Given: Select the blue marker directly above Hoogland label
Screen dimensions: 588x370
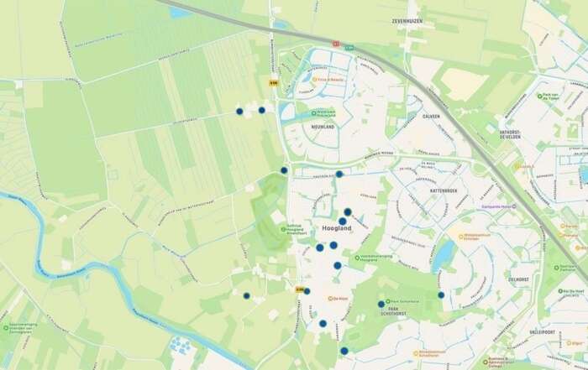Looking at the screenshot, I should point(343,221).
